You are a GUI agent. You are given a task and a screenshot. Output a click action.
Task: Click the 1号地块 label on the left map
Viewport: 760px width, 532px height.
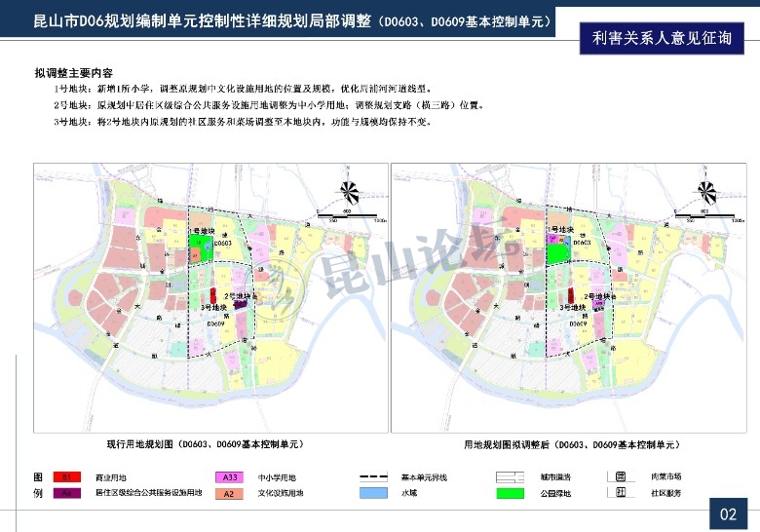[x=201, y=231]
